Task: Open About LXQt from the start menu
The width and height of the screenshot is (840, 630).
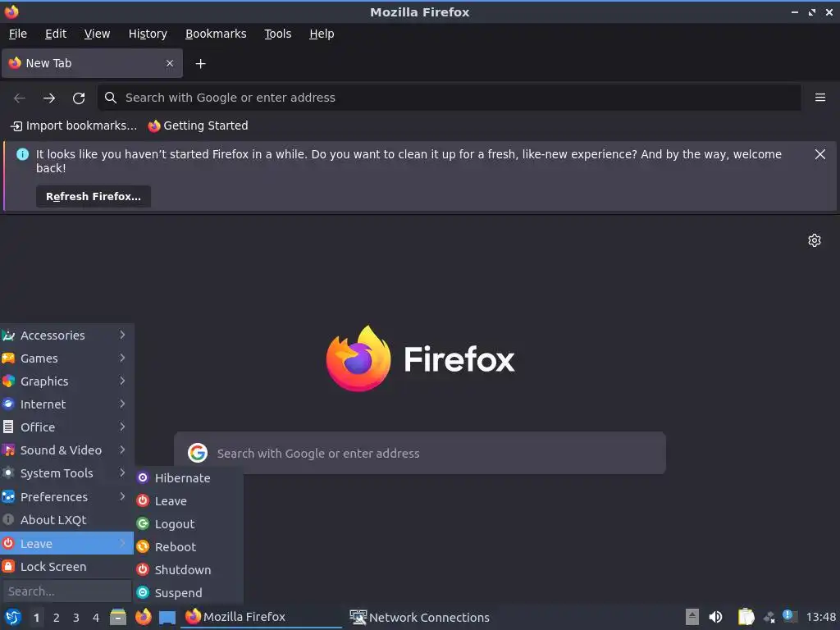Action: (66, 520)
